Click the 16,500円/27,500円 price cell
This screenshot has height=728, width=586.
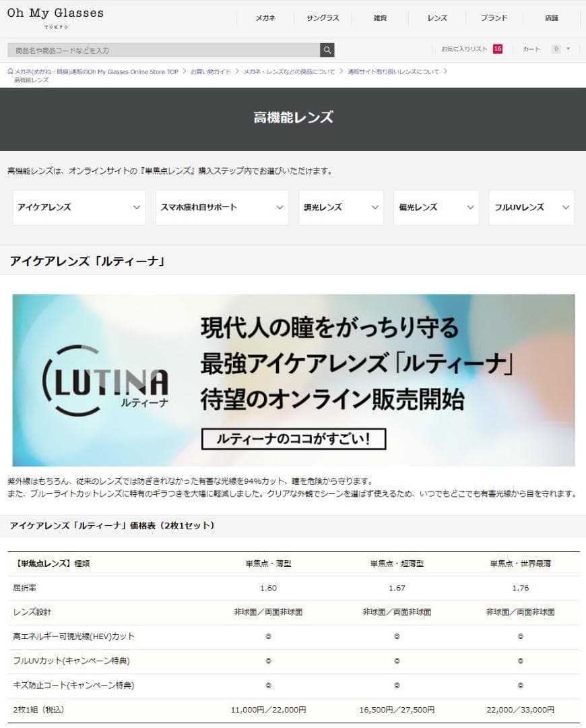397,710
